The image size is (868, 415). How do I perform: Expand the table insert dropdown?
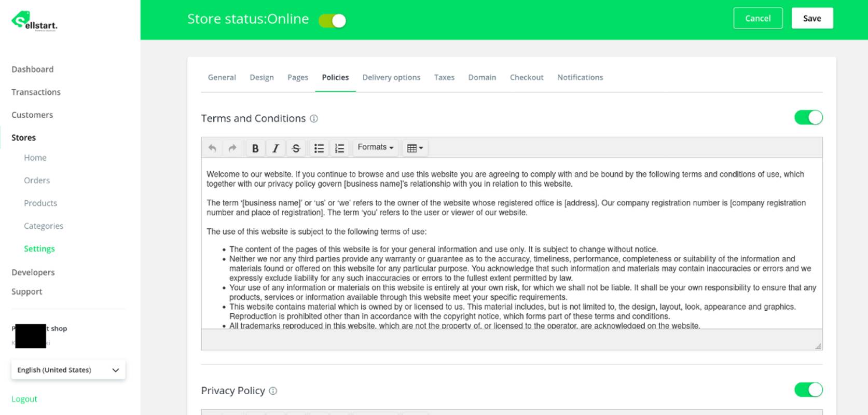pyautogui.click(x=415, y=148)
